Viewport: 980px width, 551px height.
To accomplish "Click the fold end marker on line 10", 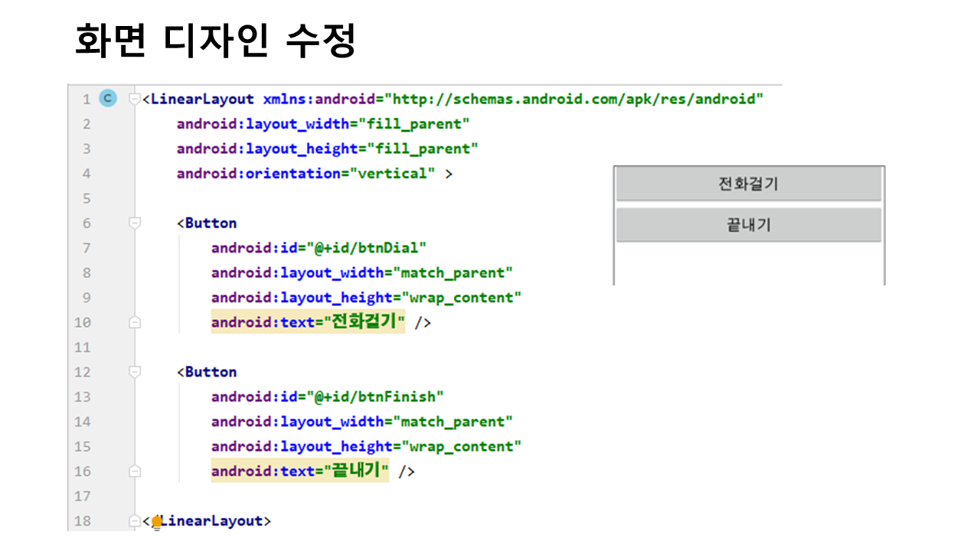I will (135, 323).
